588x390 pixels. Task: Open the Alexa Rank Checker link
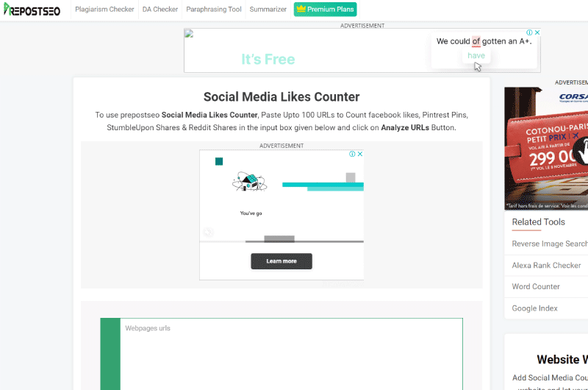(546, 266)
